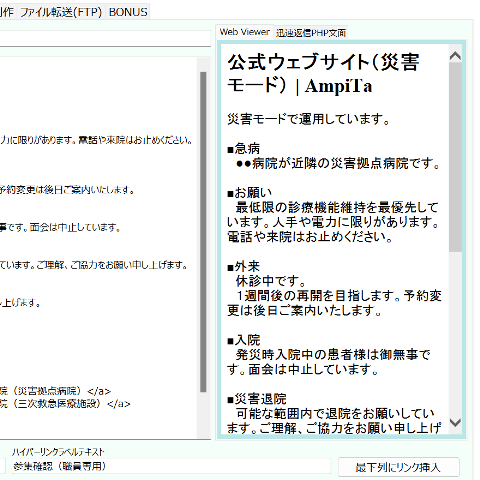Click the Web Viewer vertical scrollbar thumb

(x=455, y=157)
